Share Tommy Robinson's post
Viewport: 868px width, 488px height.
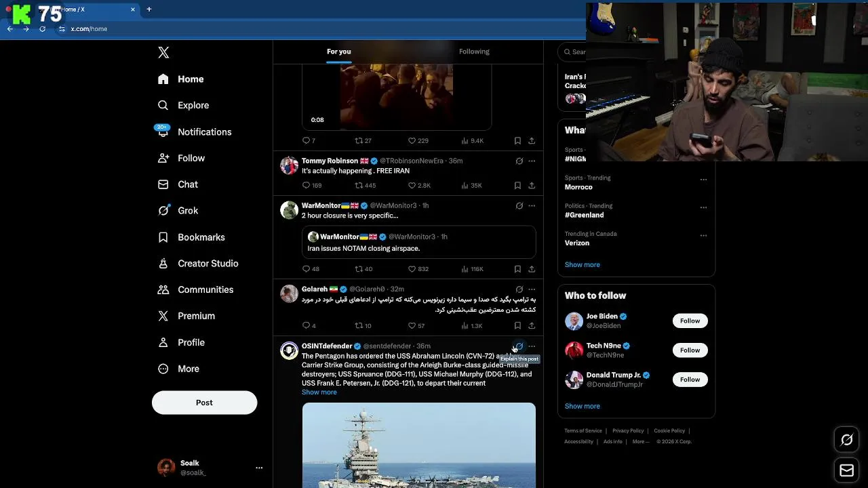pos(532,185)
